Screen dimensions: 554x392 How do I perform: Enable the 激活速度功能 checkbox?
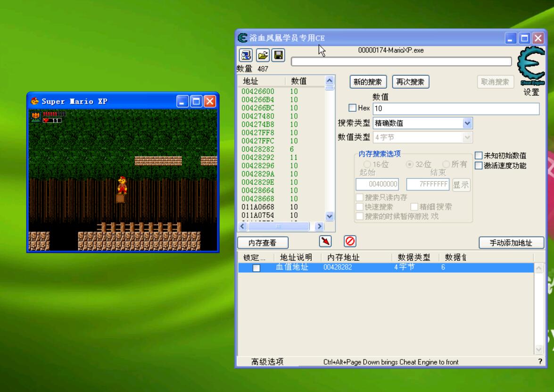(479, 166)
